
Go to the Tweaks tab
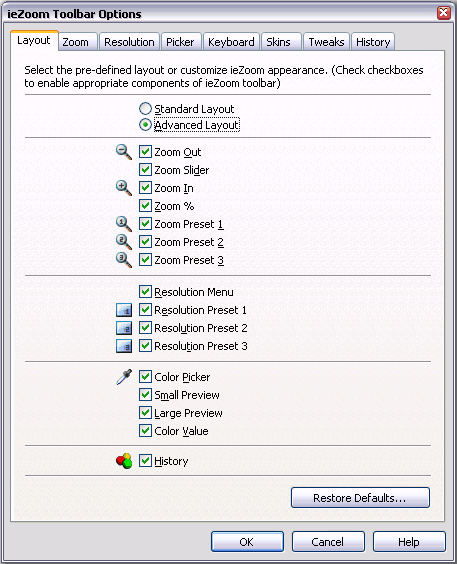point(326,42)
